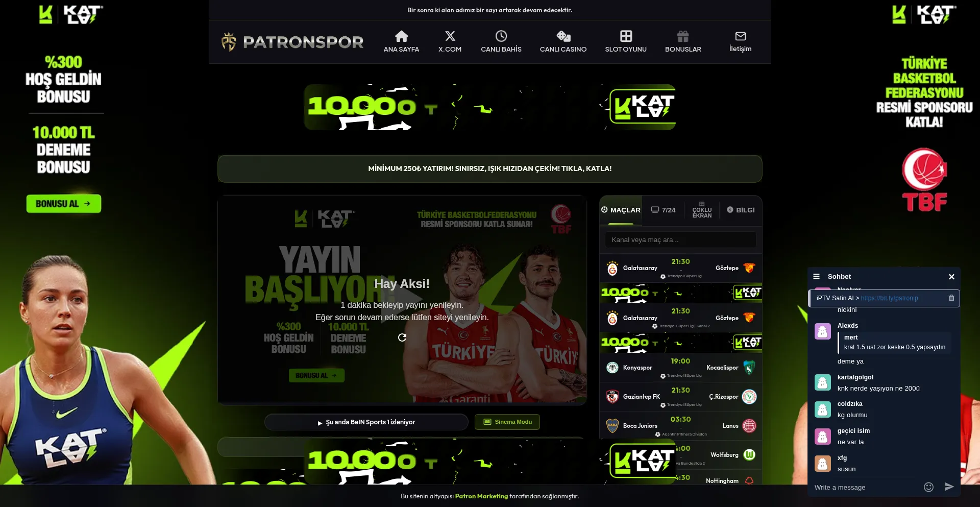Image resolution: width=980 pixels, height=507 pixels.
Task: Open the bit.ly/patronip link in chat
Action: (x=889, y=298)
